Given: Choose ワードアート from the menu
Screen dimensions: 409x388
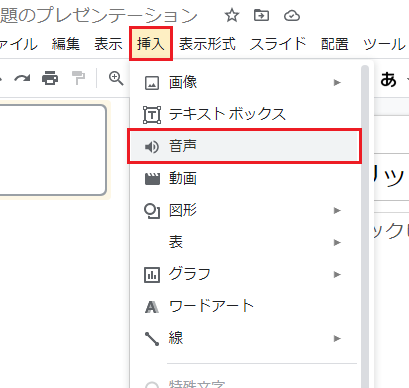Looking at the screenshot, I should pos(245,306).
